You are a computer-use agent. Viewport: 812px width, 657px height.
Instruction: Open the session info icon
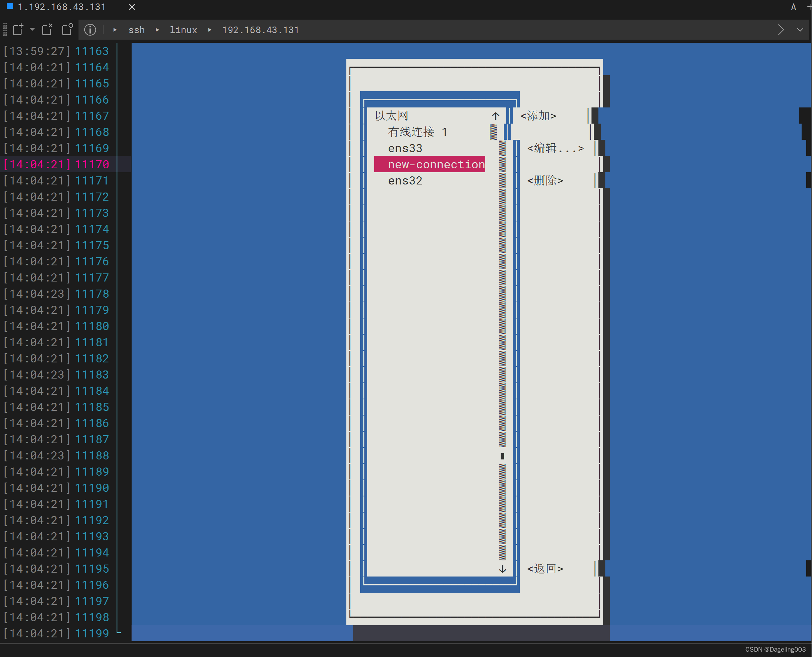[90, 30]
